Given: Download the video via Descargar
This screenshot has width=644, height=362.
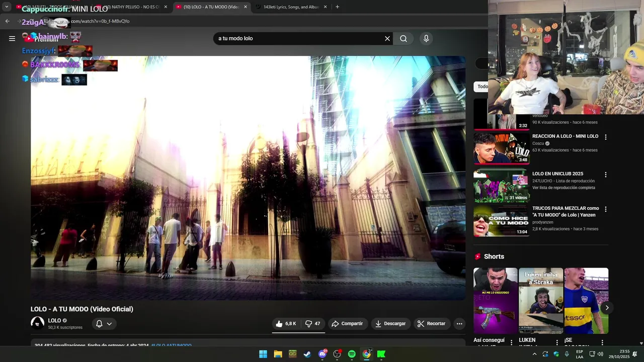Looking at the screenshot, I should [390, 324].
